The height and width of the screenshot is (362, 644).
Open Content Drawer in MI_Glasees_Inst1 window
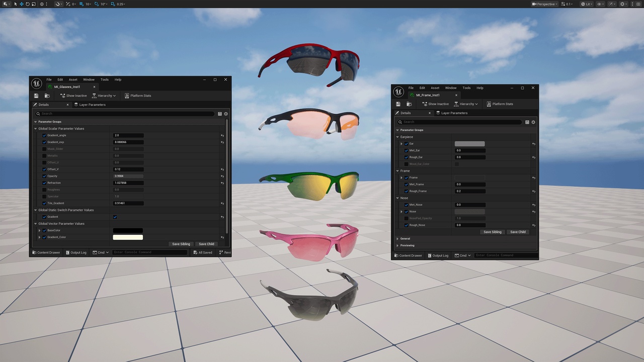[46, 252]
